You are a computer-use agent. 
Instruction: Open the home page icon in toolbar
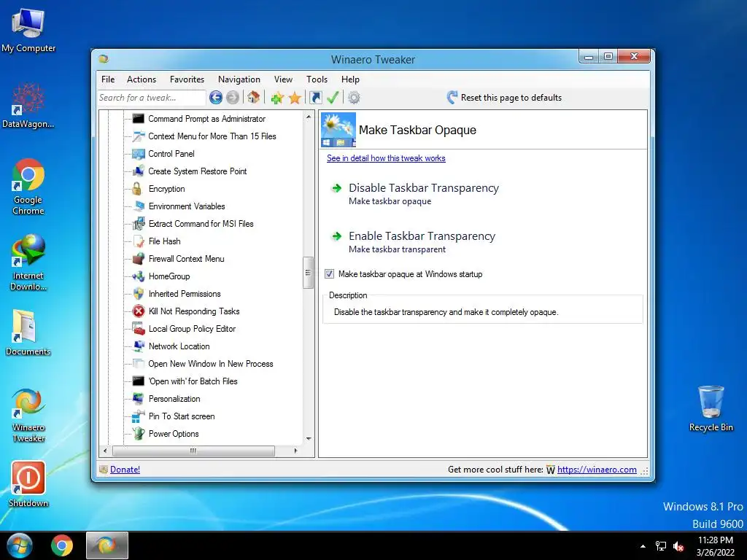coord(253,98)
